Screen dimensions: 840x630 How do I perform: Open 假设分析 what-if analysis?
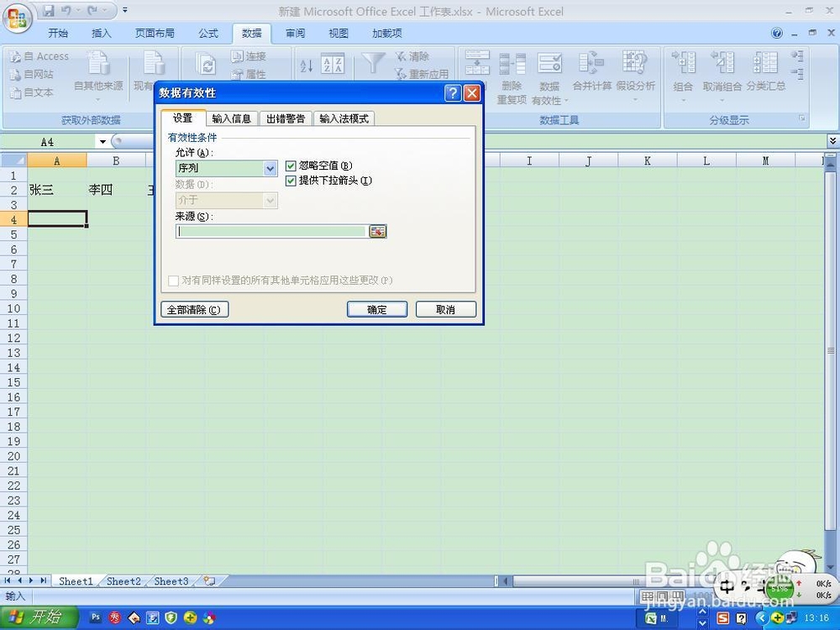pyautogui.click(x=635, y=75)
